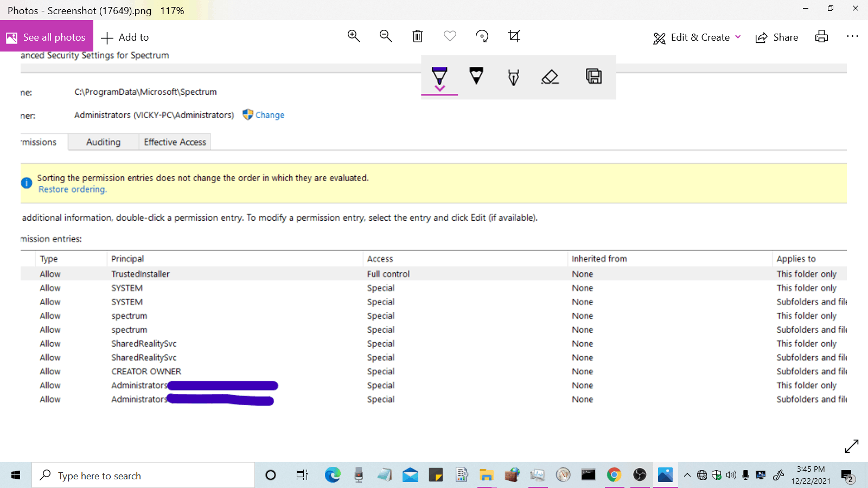Click the CREATOR OWNER principal text
Image resolution: width=868 pixels, height=488 pixels.
coord(146,371)
